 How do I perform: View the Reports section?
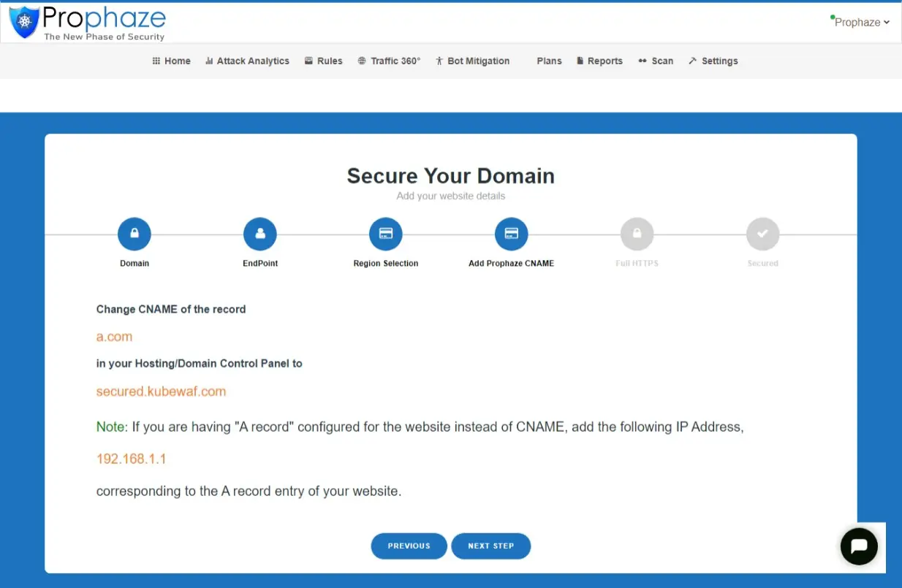tap(599, 61)
